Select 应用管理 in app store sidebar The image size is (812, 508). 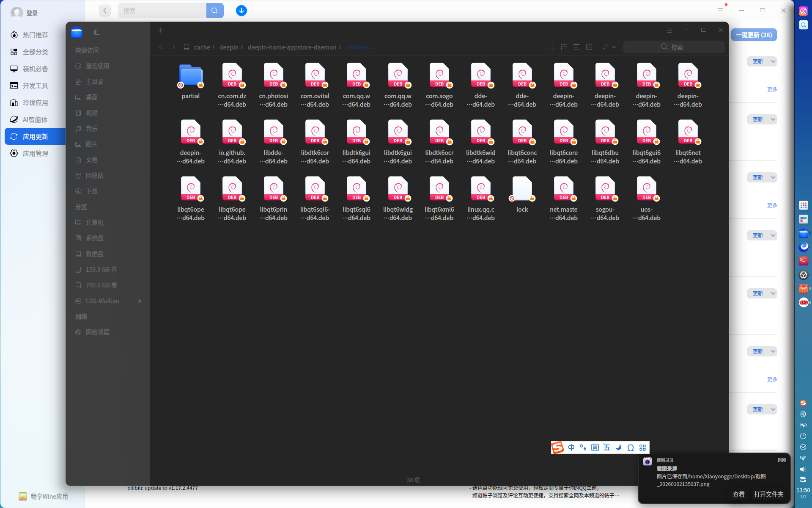36,153
